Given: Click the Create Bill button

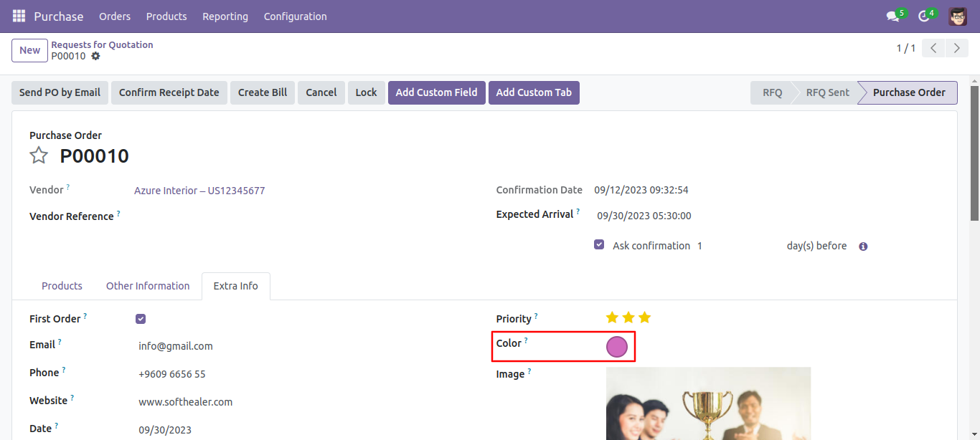Looking at the screenshot, I should pos(263,92).
